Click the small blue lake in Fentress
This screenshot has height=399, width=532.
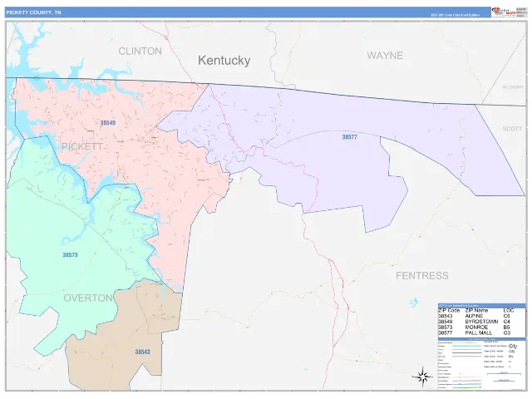coord(414,302)
